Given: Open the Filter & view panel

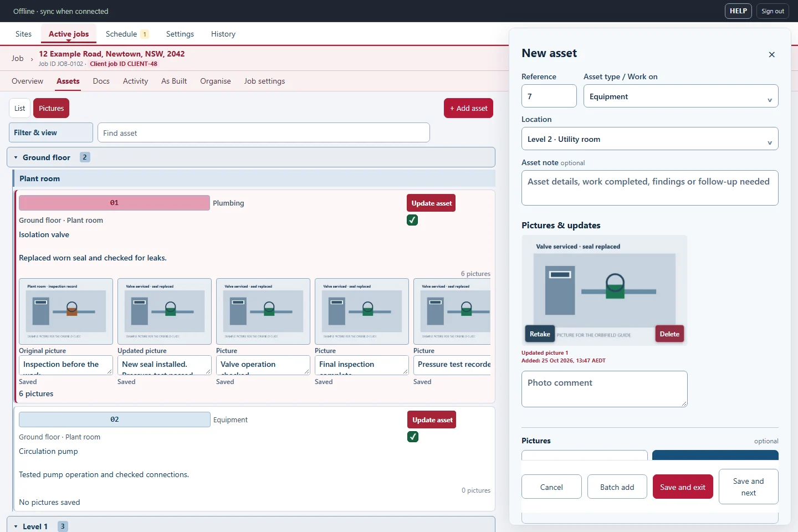Looking at the screenshot, I should (x=51, y=132).
